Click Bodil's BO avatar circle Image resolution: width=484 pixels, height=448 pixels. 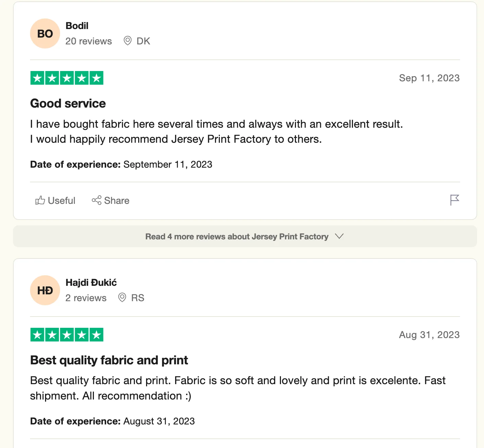pyautogui.click(x=45, y=33)
